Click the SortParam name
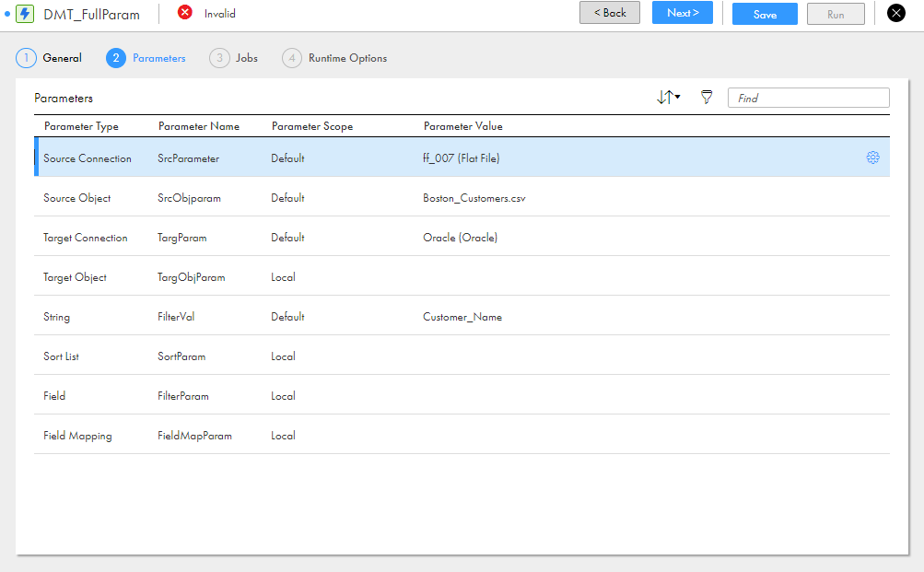Image resolution: width=924 pixels, height=572 pixels. 181,356
